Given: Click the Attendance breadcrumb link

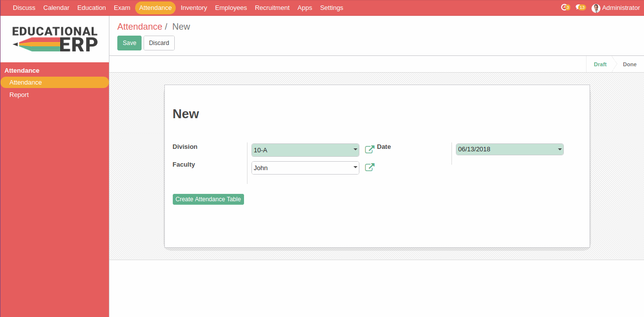Looking at the screenshot, I should (x=140, y=27).
